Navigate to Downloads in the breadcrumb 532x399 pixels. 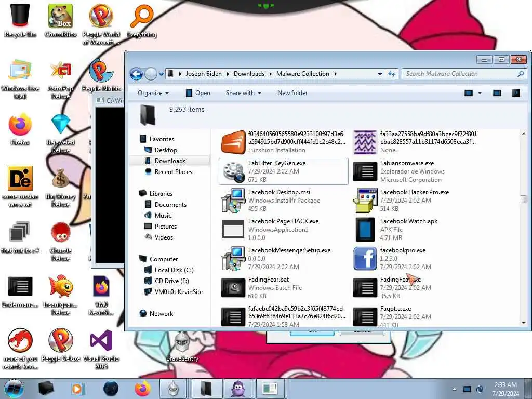pos(249,74)
